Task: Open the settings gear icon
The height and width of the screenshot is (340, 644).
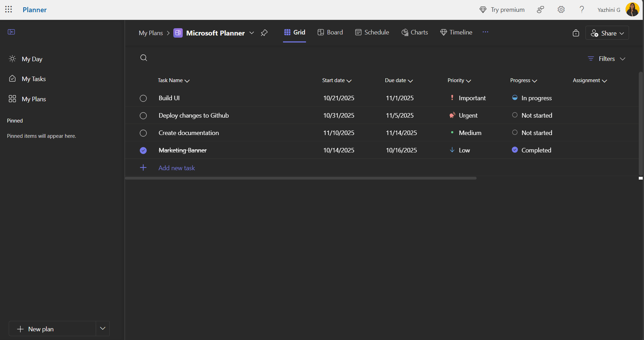Action: point(561,10)
